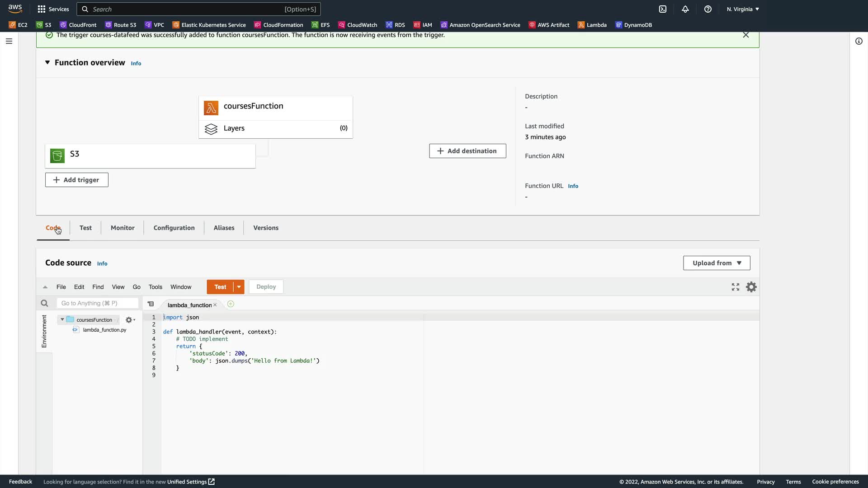Open the left hamburger navigation menu

click(9, 41)
